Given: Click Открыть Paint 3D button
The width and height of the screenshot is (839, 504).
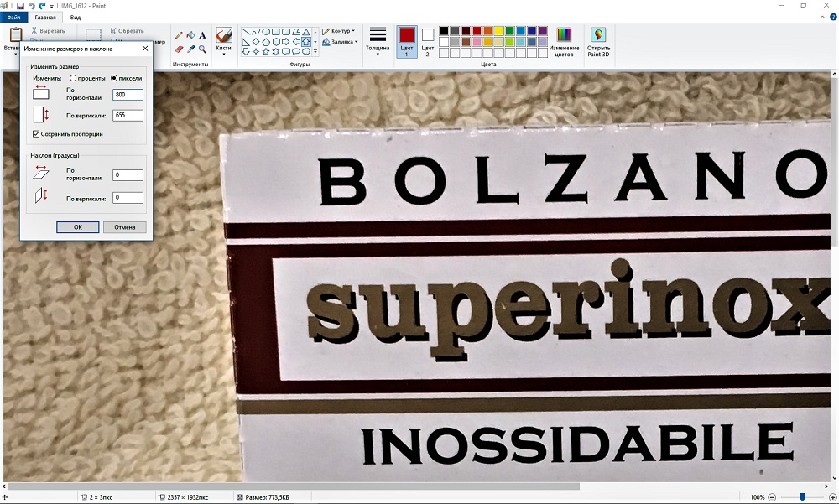Looking at the screenshot, I should point(598,42).
